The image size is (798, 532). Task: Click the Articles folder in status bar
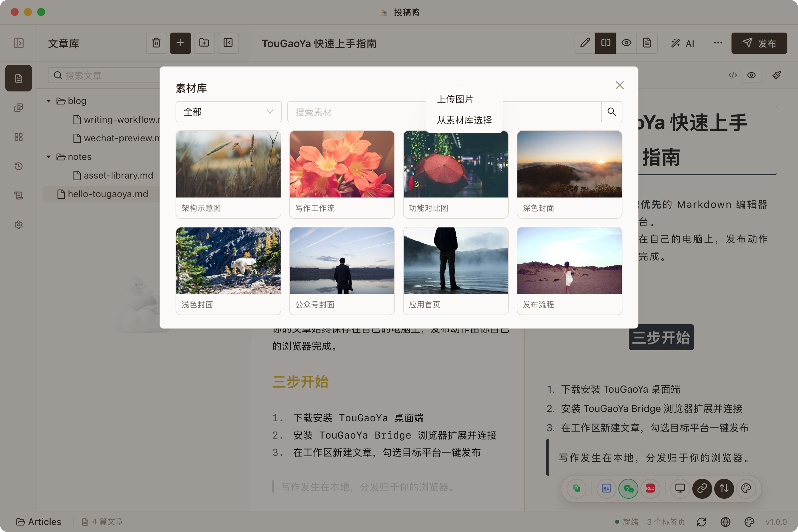39,521
